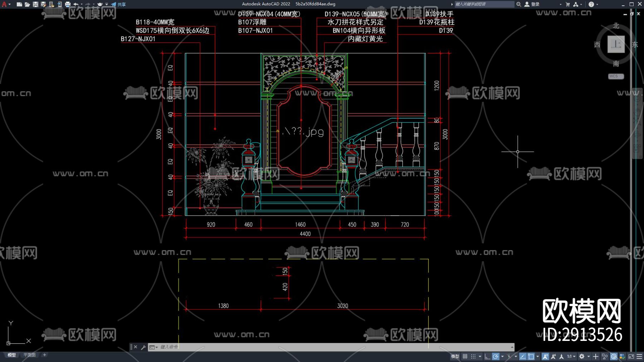The image size is (644, 362).
Task: Click the 共享 share button
Action: (119, 4)
